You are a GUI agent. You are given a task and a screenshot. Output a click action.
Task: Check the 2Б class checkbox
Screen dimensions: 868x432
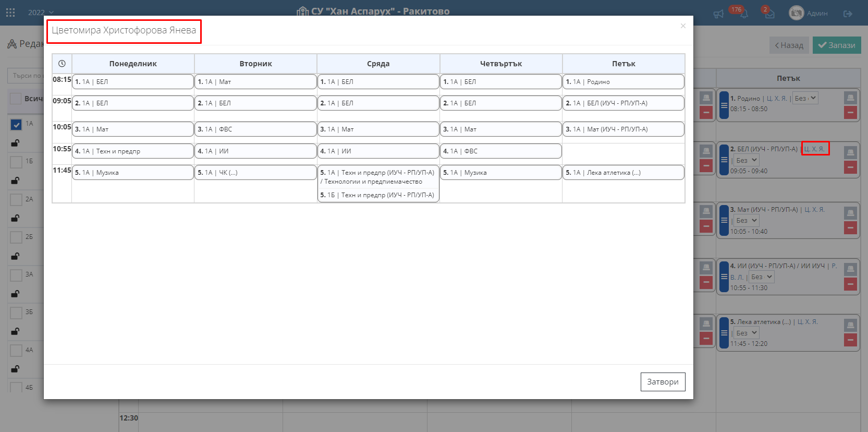click(x=16, y=237)
